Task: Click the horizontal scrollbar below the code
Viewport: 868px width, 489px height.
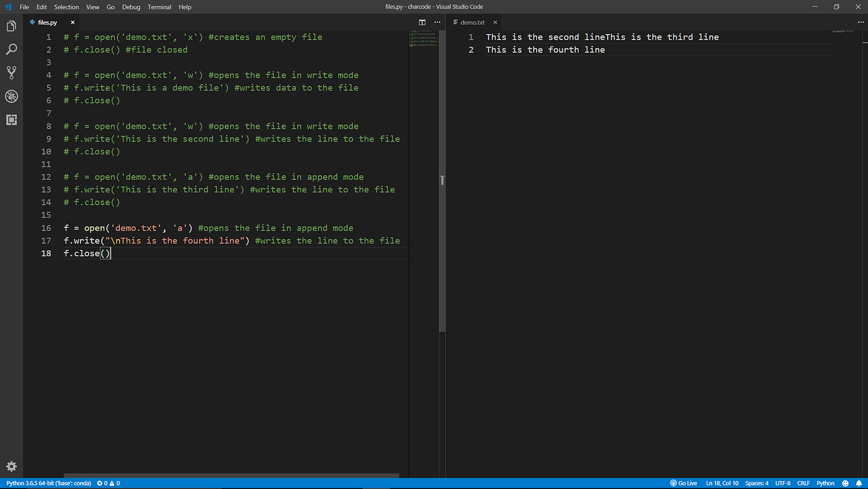Action: coord(231,475)
